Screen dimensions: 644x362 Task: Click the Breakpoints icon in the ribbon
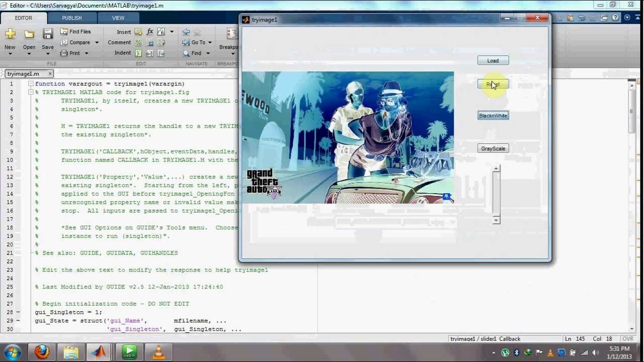[x=232, y=34]
